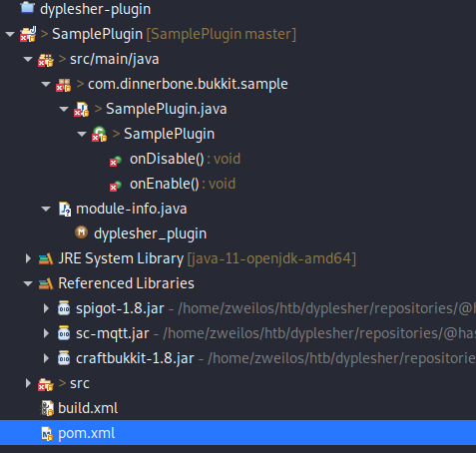
Task: Click the module-info.java file icon
Action: point(65,210)
